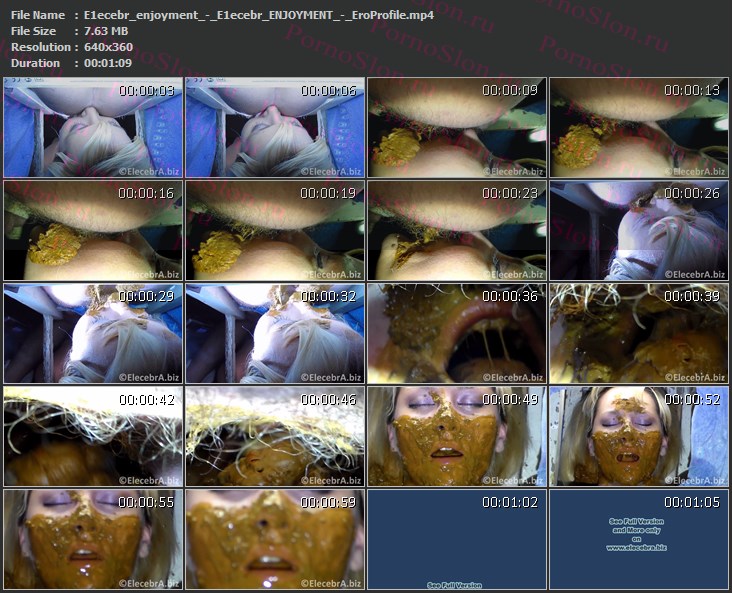This screenshot has height=593, width=732.
Task: Select the frame marked 00:00:06
Action: click(x=275, y=128)
